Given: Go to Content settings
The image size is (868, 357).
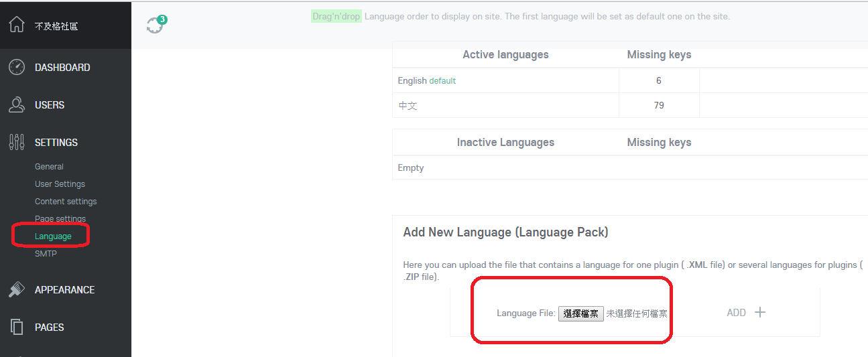Looking at the screenshot, I should pyautogui.click(x=66, y=202).
